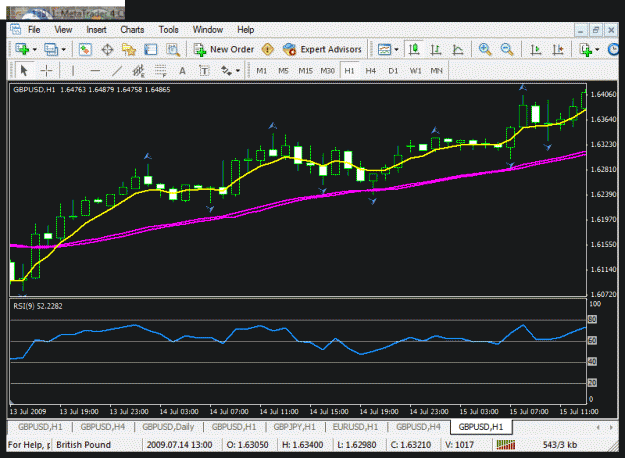Open the New Chart dropdown arrow
This screenshot has height=458, width=625.
[x=35, y=50]
